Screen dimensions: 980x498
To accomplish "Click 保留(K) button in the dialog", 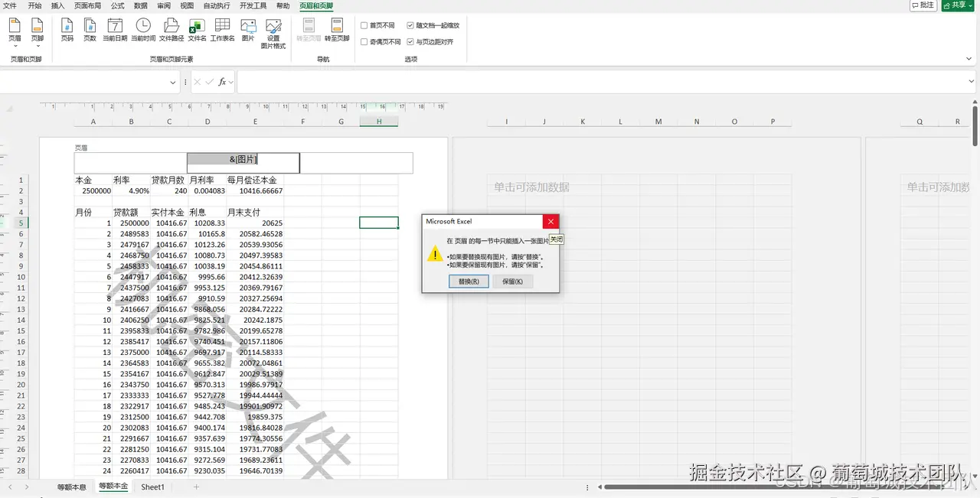I will (513, 282).
